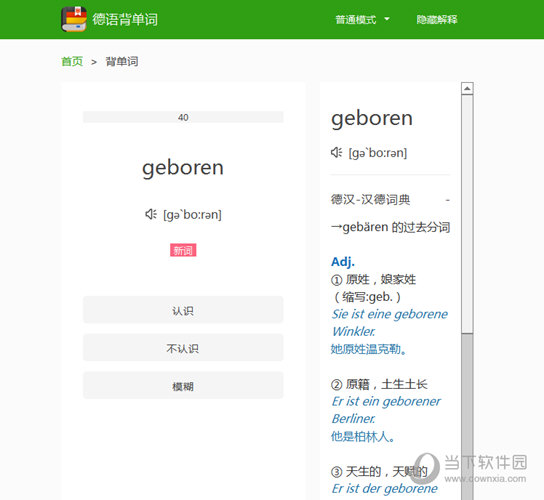This screenshot has width=544, height=500.
Task: Play pronunciation in the definition panel
Action: [x=336, y=152]
